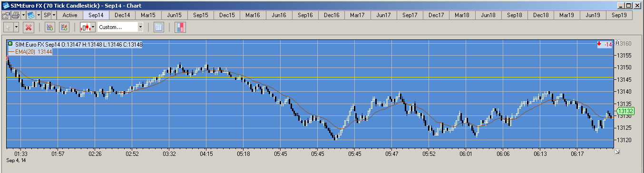
Task: Choose the Mar17 contract tab
Action: (358, 15)
